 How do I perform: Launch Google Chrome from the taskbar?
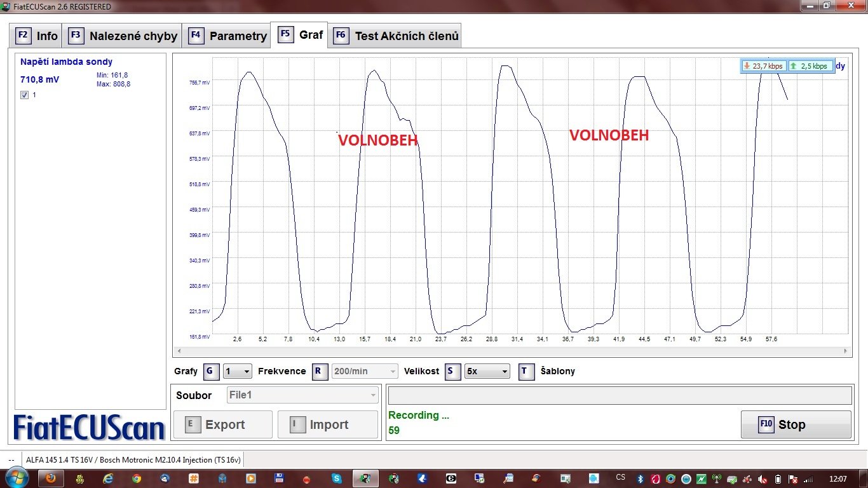pyautogui.click(x=137, y=478)
